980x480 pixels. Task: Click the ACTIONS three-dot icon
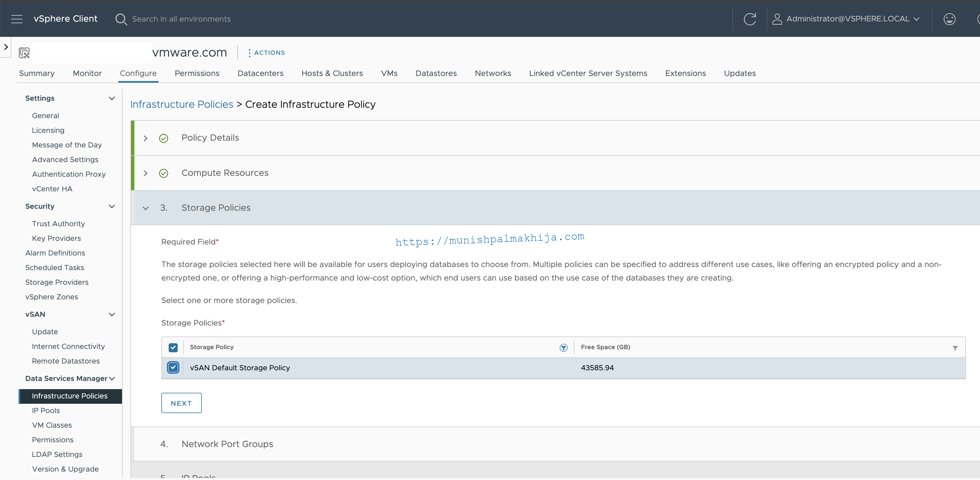pyautogui.click(x=250, y=53)
